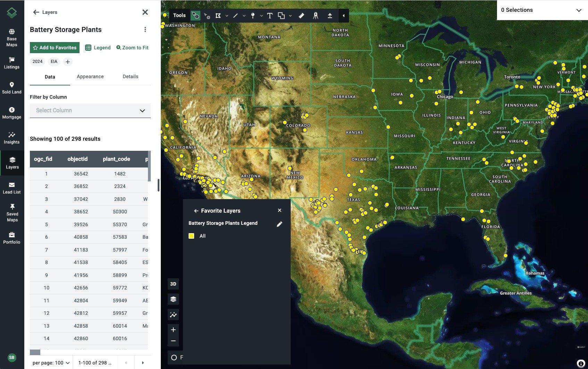Select the ruler measure tool
The height and width of the screenshot is (369, 588).
[301, 16]
